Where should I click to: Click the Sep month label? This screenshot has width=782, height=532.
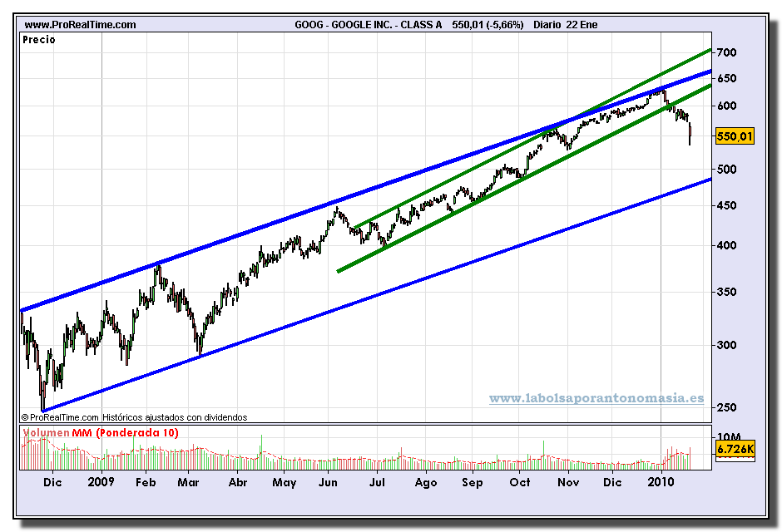(x=473, y=483)
